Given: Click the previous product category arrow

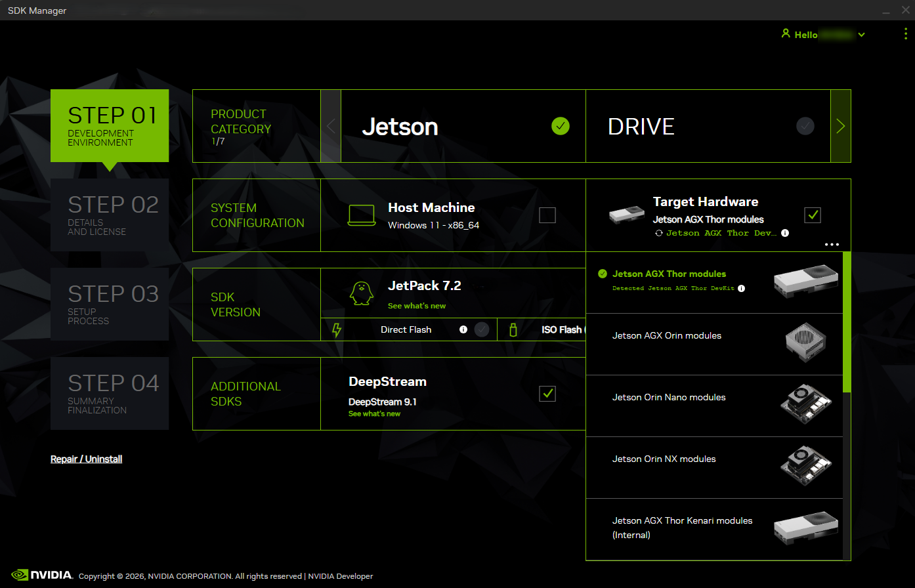Looking at the screenshot, I should [331, 126].
